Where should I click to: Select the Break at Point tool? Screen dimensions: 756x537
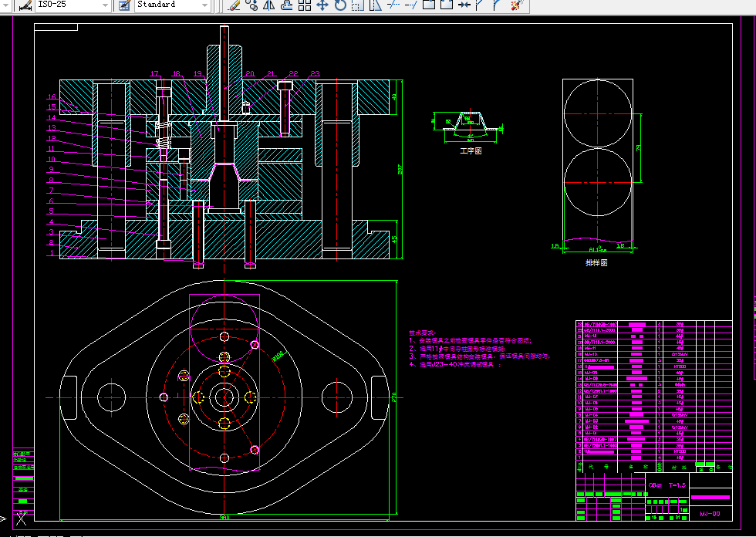(x=429, y=5)
